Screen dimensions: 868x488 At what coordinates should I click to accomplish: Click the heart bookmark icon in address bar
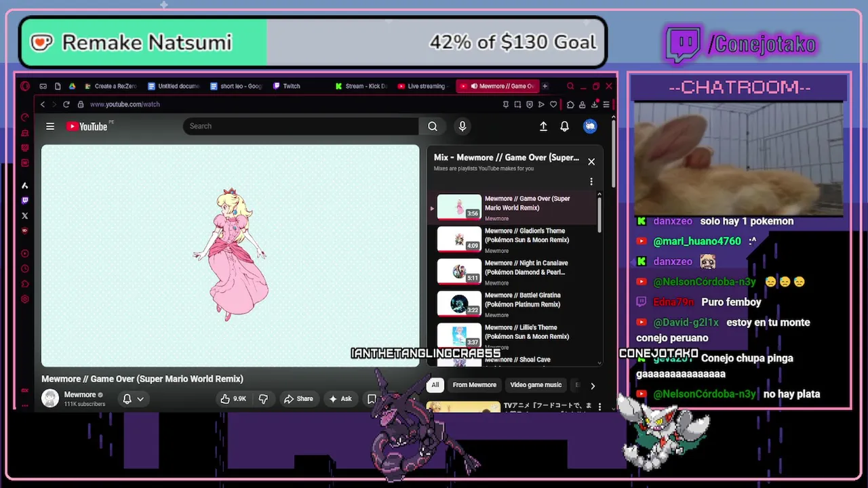553,104
